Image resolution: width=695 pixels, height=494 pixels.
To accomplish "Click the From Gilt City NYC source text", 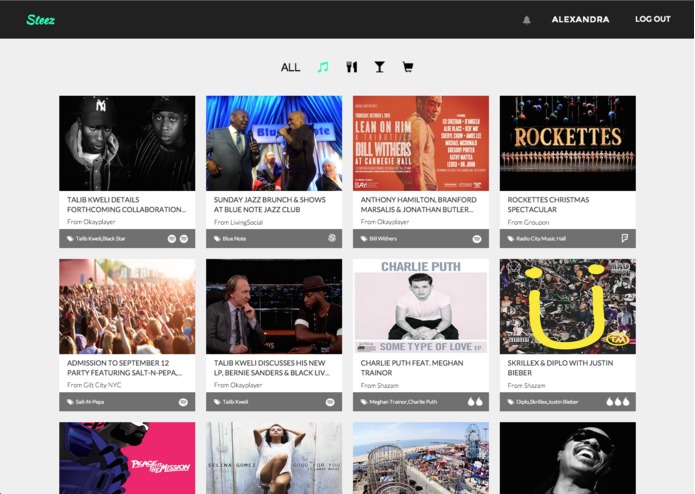I will [x=94, y=385].
